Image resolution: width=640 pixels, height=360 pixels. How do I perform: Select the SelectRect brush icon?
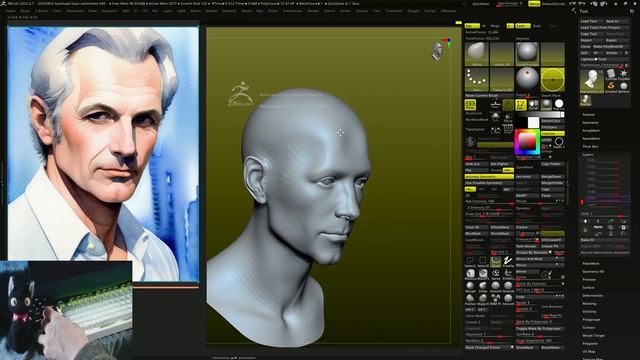coord(483,262)
